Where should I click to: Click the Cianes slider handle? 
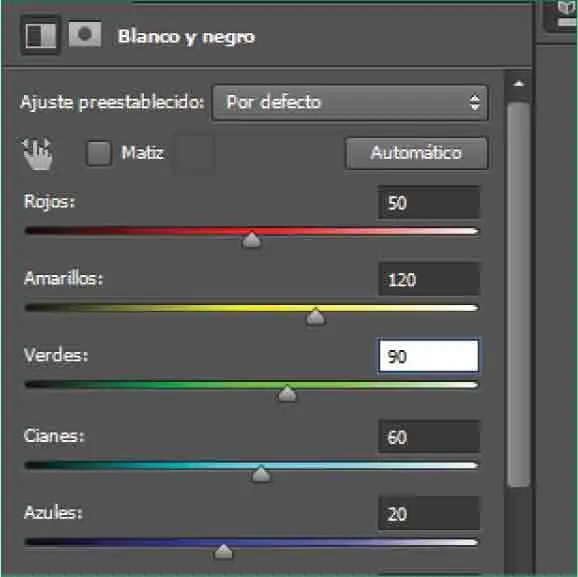click(261, 474)
